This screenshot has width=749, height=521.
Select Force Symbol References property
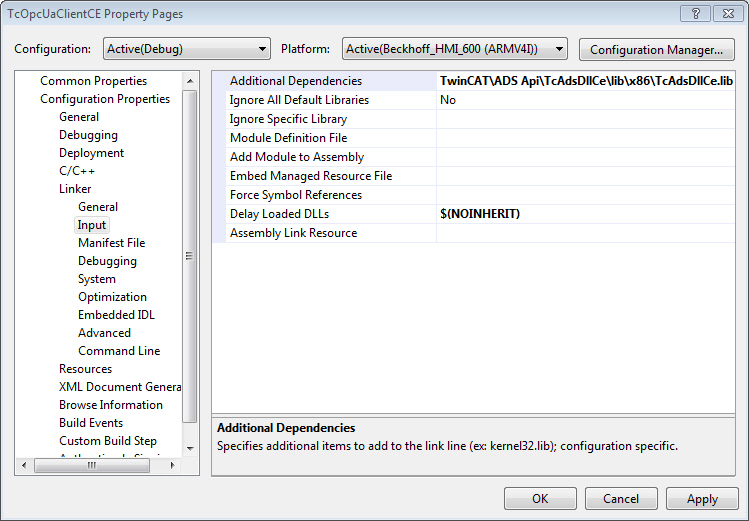[x=332, y=195]
